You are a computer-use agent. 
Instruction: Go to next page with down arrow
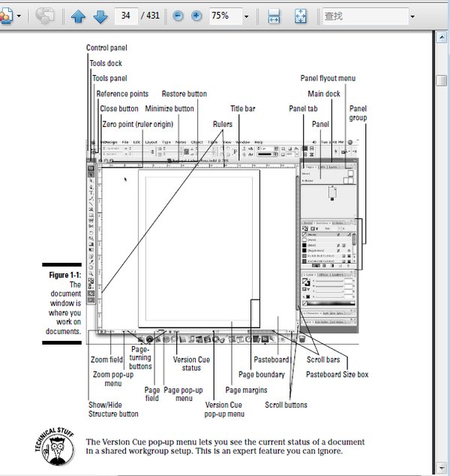point(100,17)
